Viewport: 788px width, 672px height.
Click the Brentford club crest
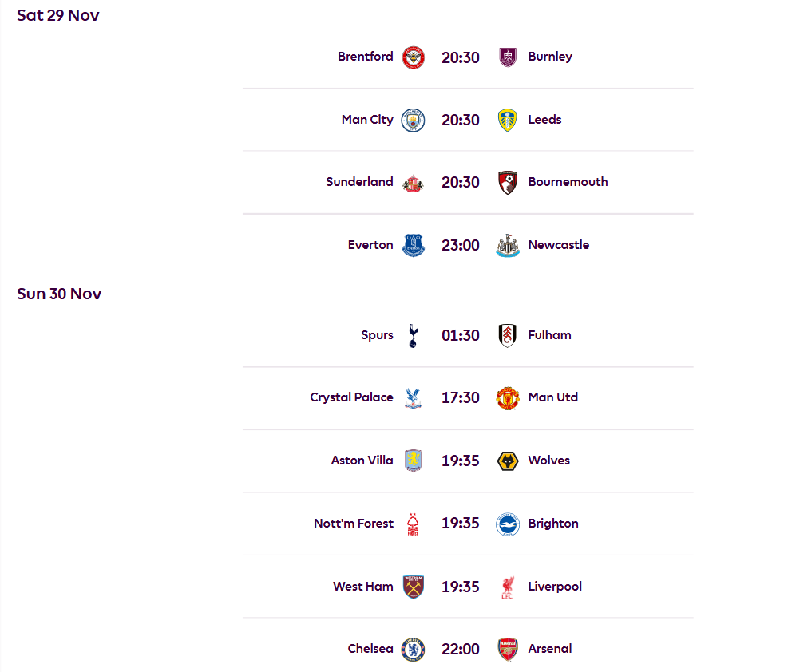(x=413, y=57)
